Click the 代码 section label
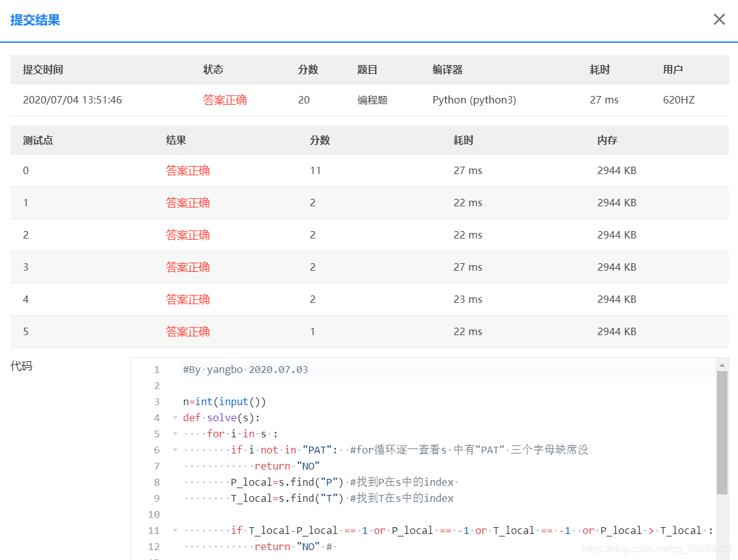The width and height of the screenshot is (738, 560). (21, 366)
